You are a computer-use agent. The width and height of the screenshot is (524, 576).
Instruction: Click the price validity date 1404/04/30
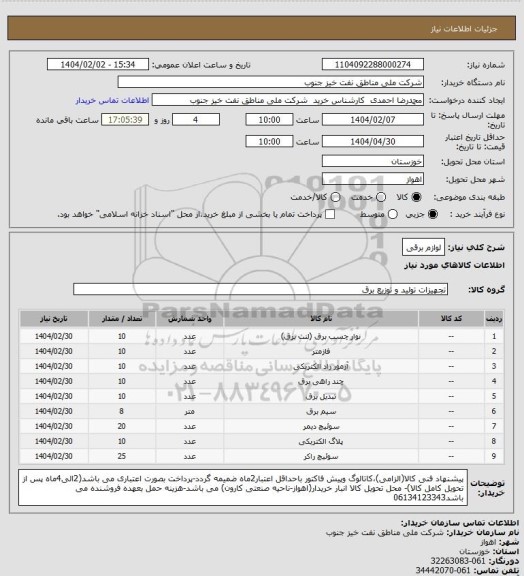pyautogui.click(x=373, y=141)
